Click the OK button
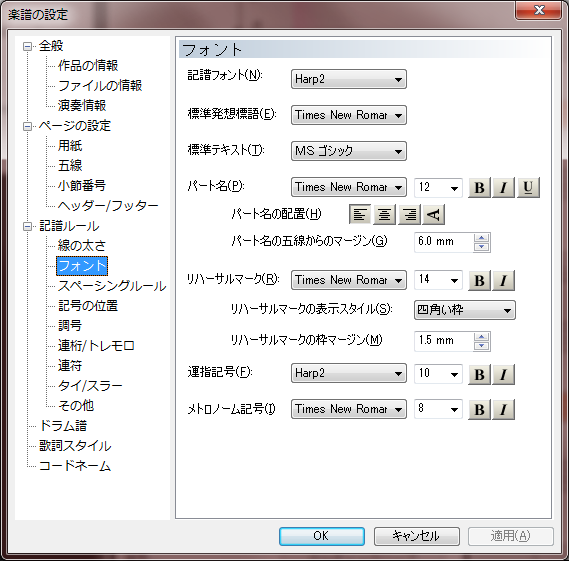 (x=322, y=536)
